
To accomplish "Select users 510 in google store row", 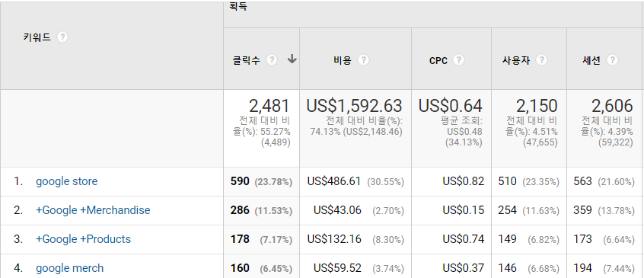I will [x=507, y=181].
